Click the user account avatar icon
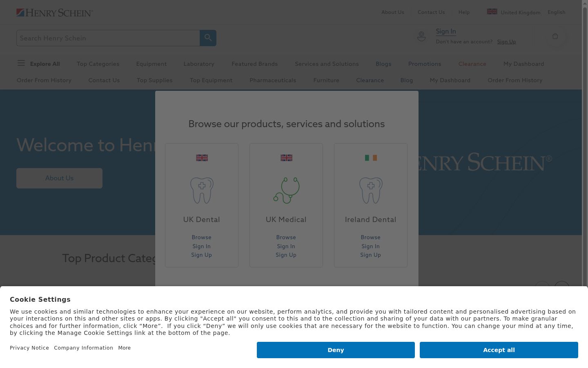This screenshot has width=588, height=368. point(421,36)
